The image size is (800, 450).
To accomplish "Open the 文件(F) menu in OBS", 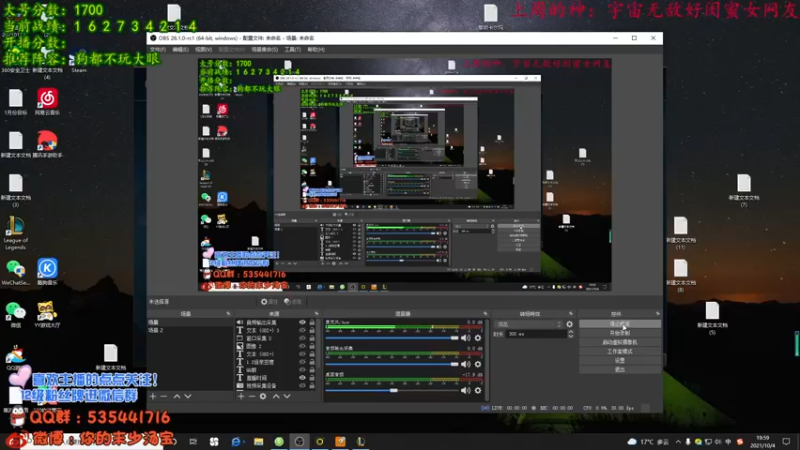I will (x=158, y=49).
